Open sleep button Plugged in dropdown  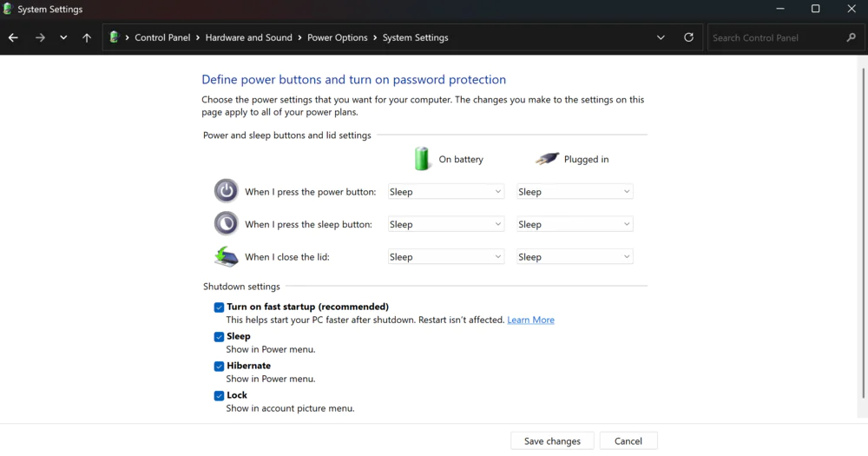pyautogui.click(x=575, y=224)
